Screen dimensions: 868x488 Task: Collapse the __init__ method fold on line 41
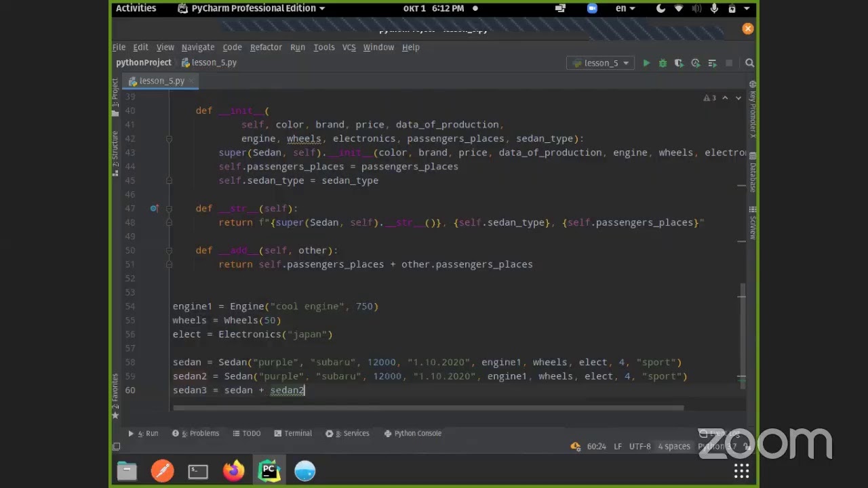pos(169,138)
